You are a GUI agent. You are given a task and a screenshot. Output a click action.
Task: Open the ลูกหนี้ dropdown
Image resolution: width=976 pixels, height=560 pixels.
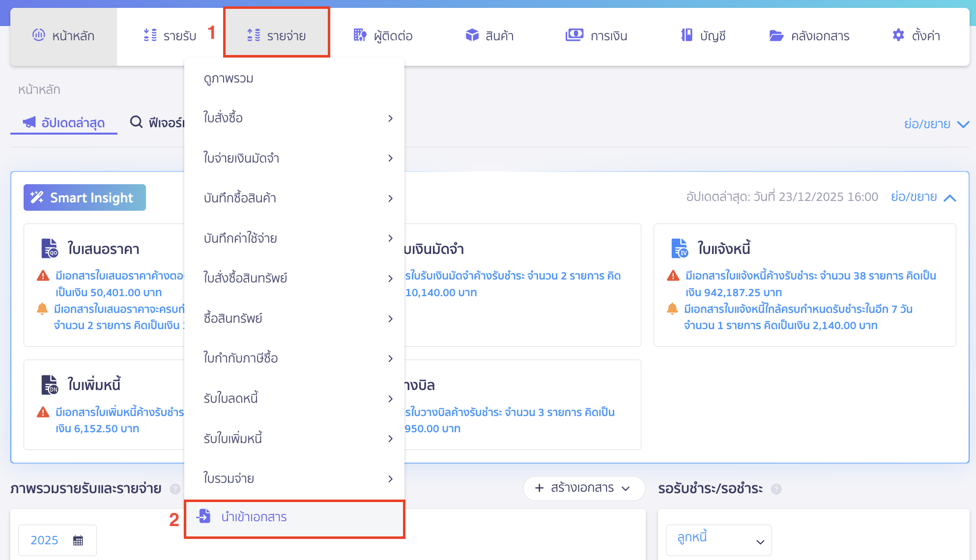click(x=718, y=540)
